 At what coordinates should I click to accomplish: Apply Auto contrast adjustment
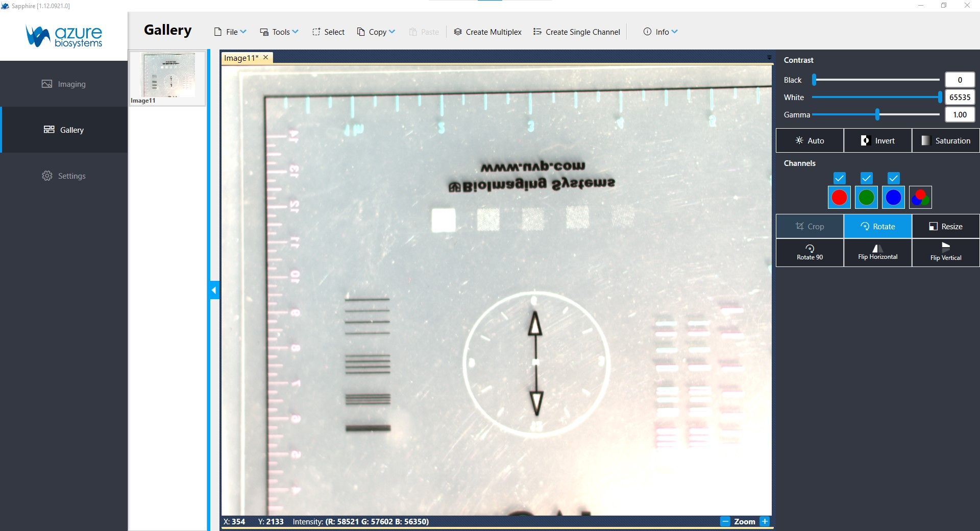pyautogui.click(x=810, y=140)
